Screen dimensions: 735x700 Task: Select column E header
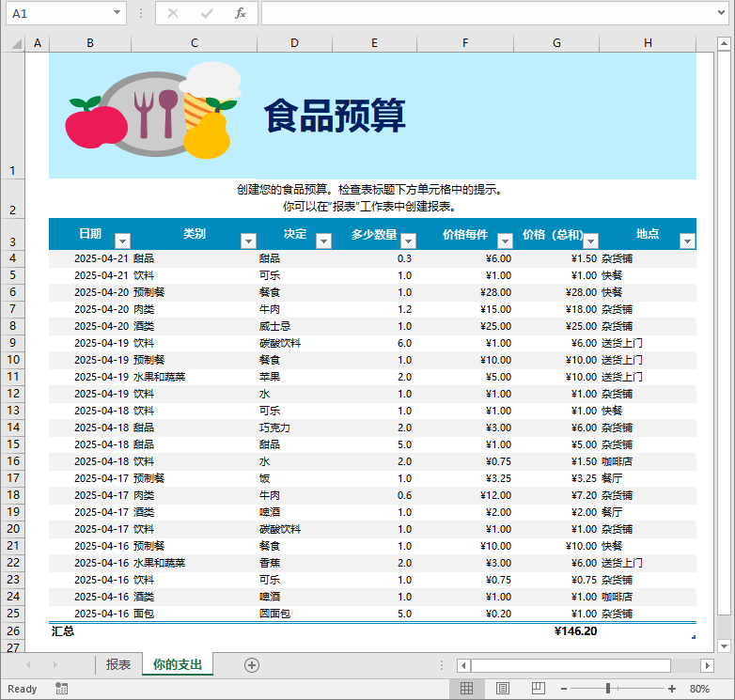[374, 43]
